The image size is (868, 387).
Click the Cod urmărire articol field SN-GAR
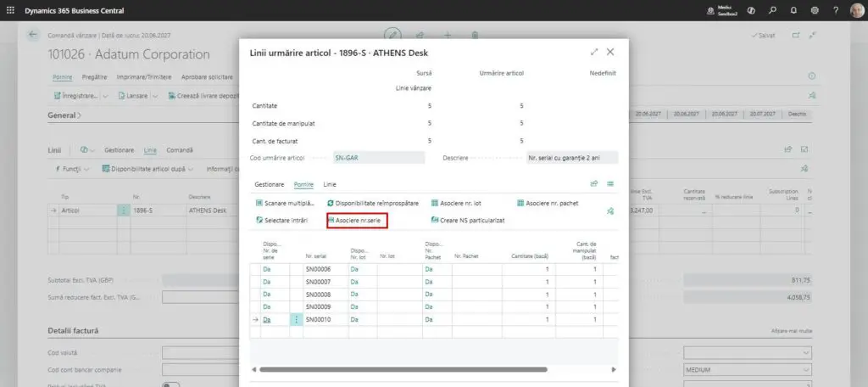[x=379, y=158]
